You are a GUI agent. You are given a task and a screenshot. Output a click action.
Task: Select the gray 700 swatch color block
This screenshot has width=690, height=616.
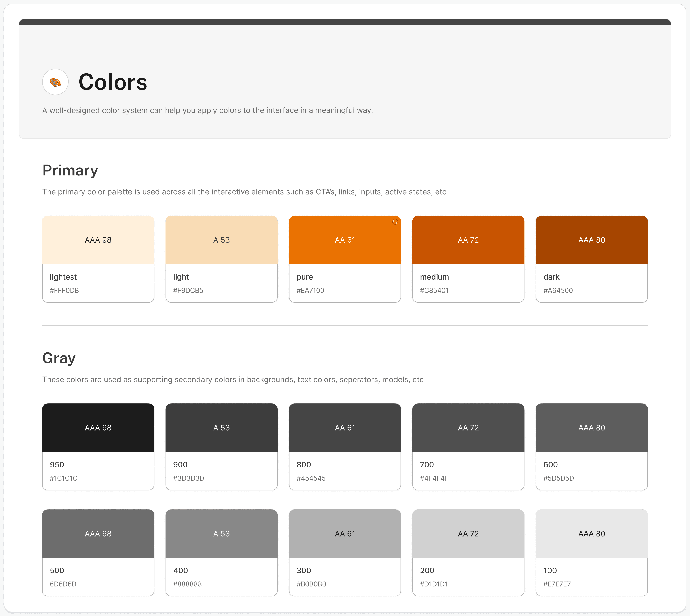tap(468, 428)
